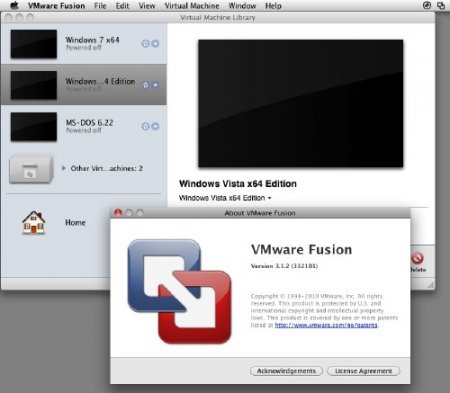The height and width of the screenshot is (393, 450).
Task: Open the Virtual Machine menu
Action: [x=192, y=6]
